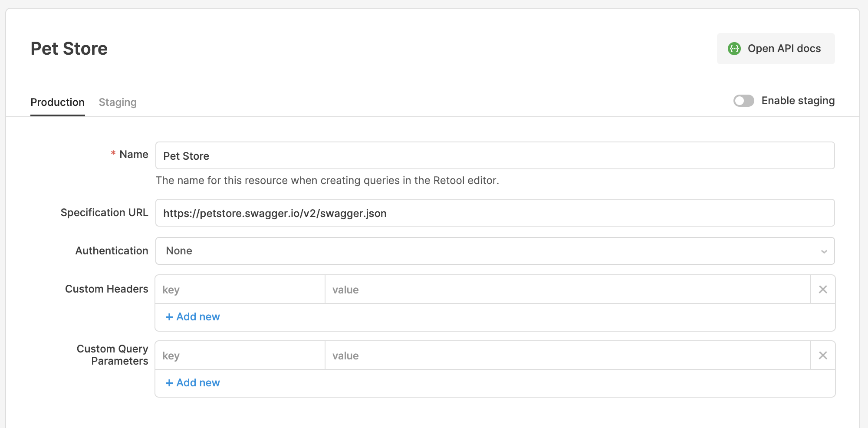Image resolution: width=868 pixels, height=428 pixels.
Task: Remove the Custom Headers row
Action: (823, 290)
